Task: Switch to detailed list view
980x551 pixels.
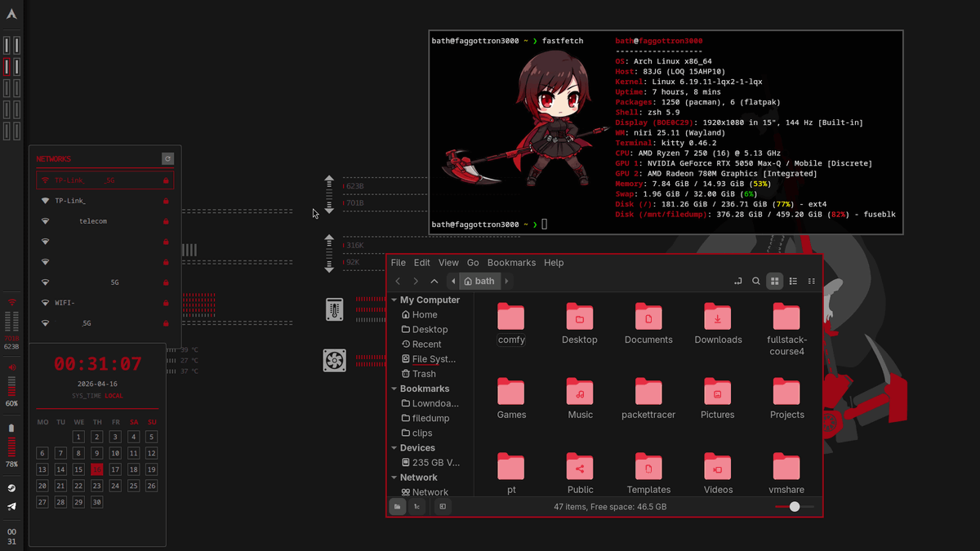Action: pos(792,281)
